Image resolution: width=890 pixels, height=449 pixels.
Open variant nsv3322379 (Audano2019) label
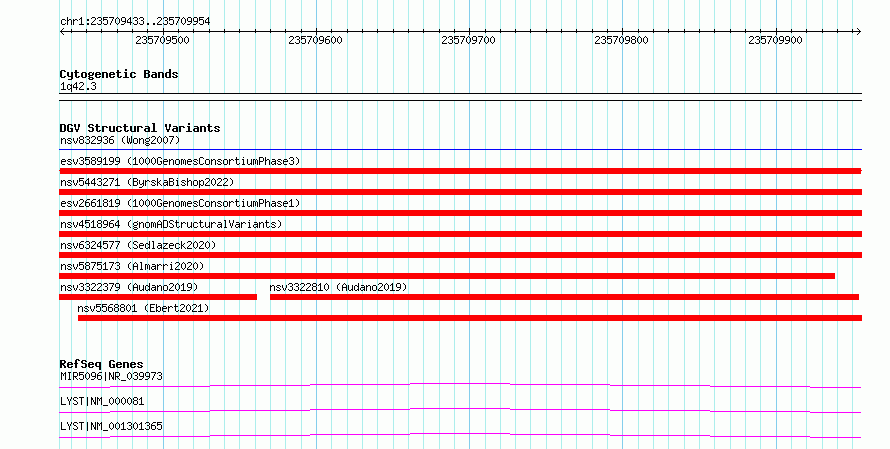click(129, 287)
